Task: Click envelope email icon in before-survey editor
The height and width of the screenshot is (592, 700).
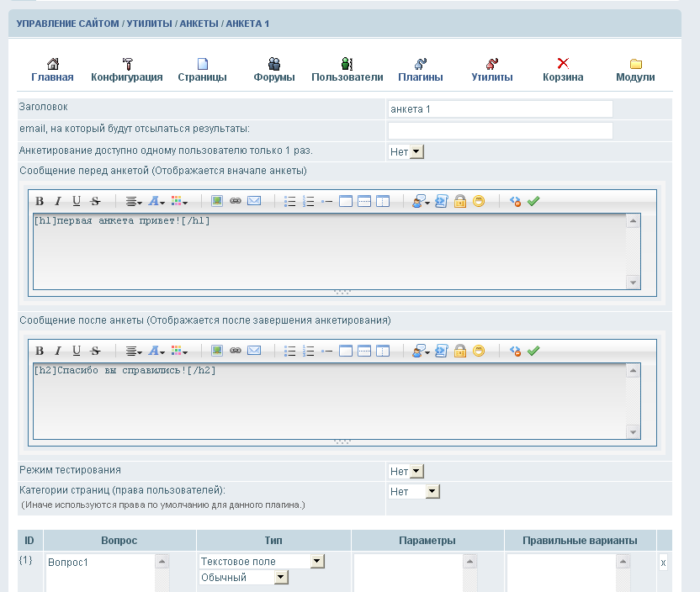Action: 254,201
